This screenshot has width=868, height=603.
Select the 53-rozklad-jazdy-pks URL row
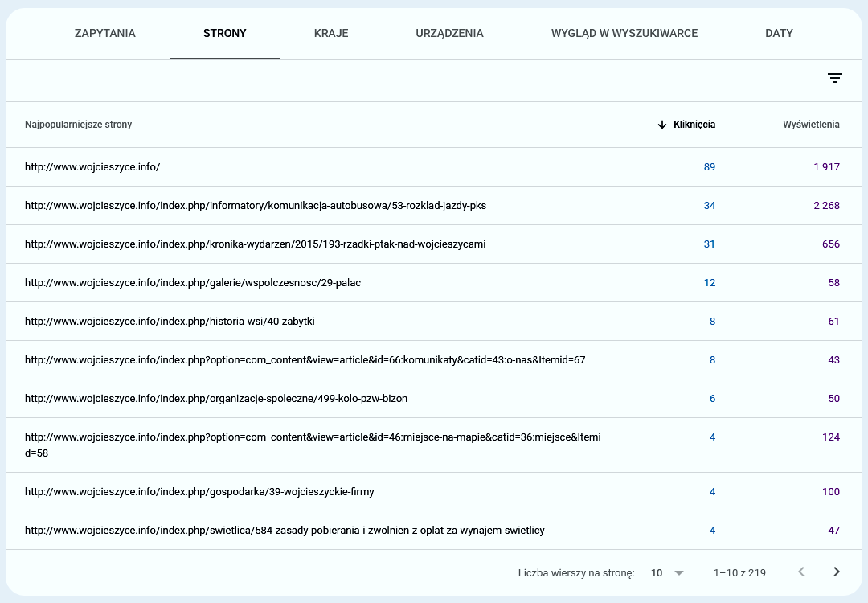pos(434,206)
